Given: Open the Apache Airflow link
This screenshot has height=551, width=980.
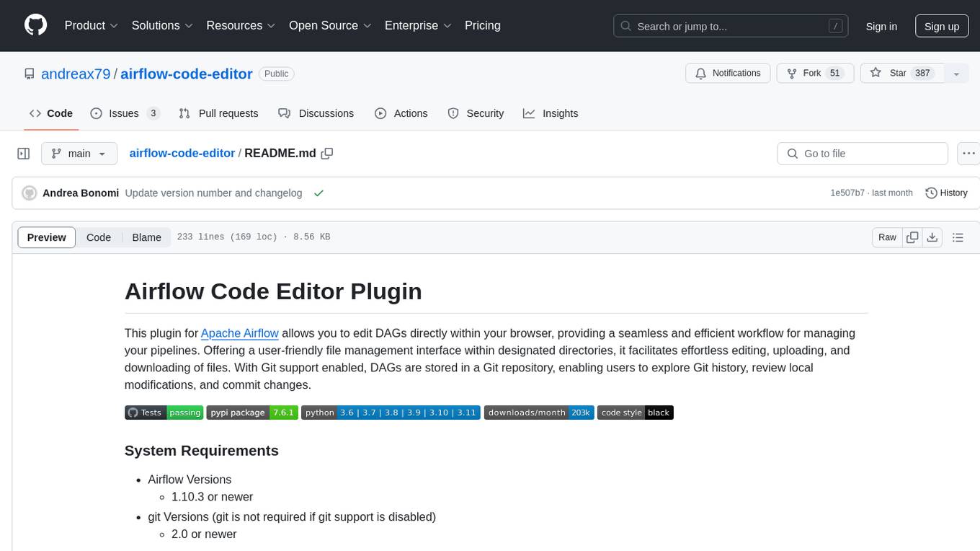Looking at the screenshot, I should [x=240, y=333].
